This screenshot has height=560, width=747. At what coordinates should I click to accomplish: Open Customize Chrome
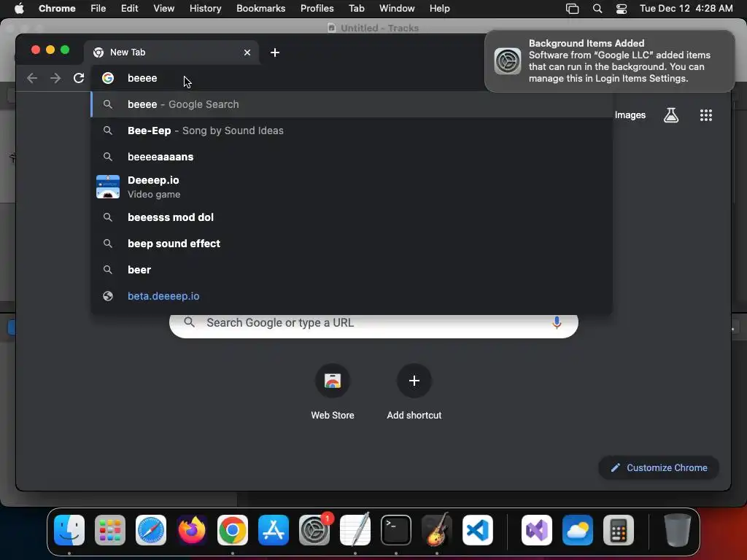point(659,467)
